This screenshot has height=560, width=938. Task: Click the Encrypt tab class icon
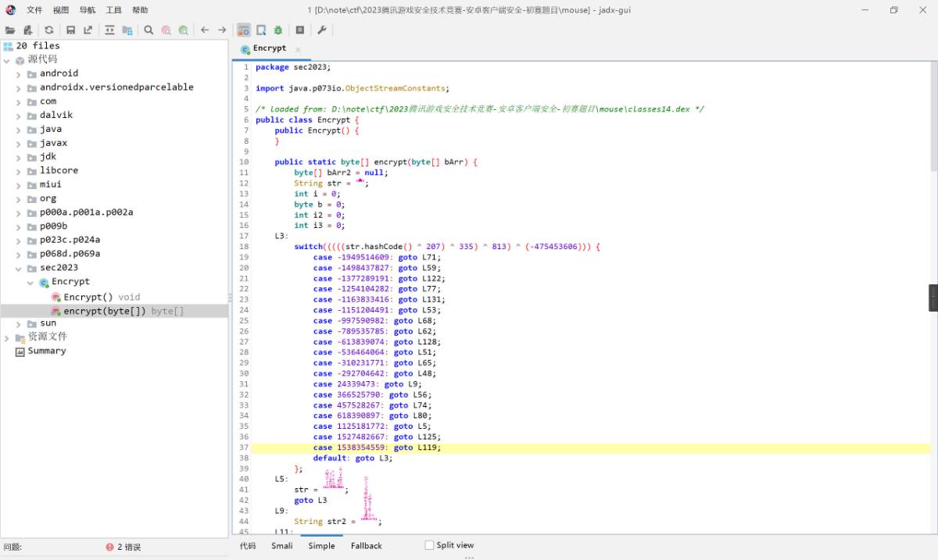tap(245, 49)
